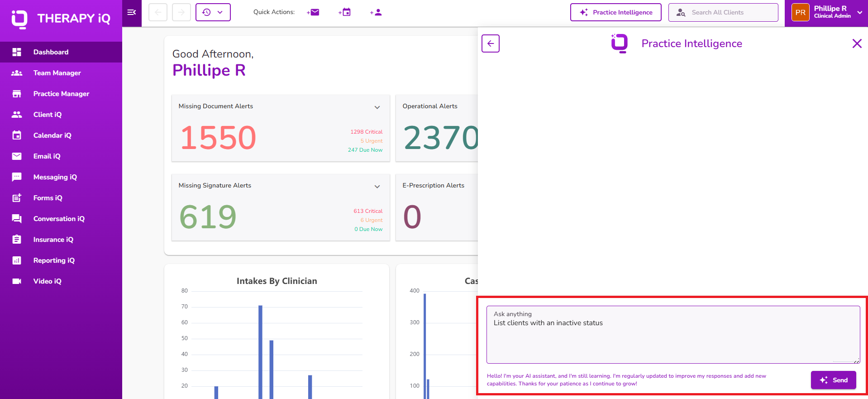The width and height of the screenshot is (868, 399).
Task: Click the Team Manager people icon
Action: pos(17,73)
